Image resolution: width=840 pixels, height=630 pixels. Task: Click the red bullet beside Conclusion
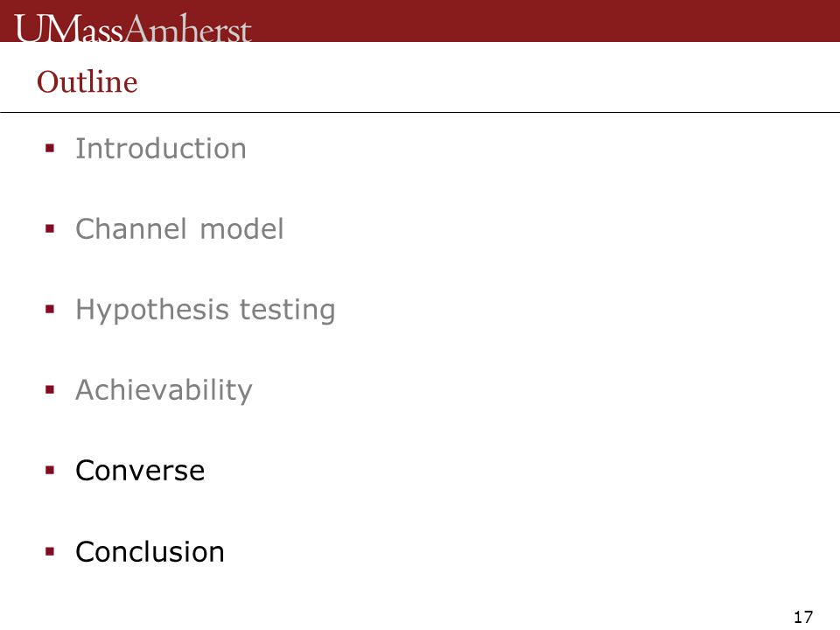pos(51,552)
